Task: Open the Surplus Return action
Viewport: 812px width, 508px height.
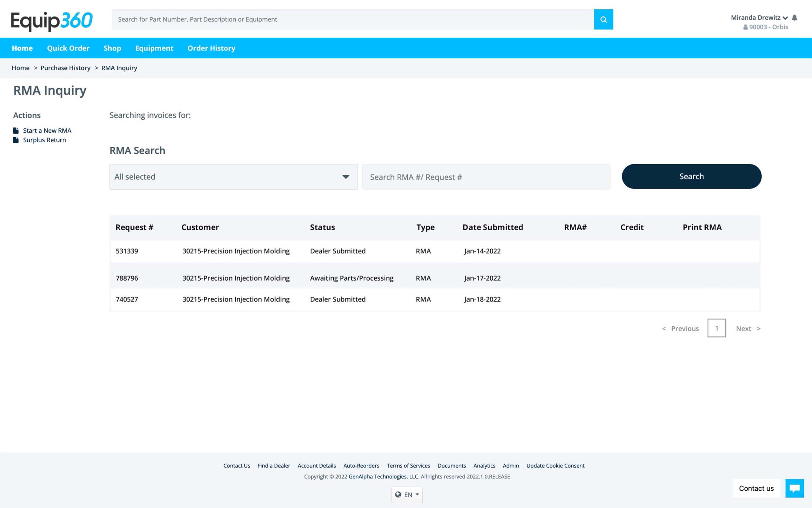Action: 44,140
